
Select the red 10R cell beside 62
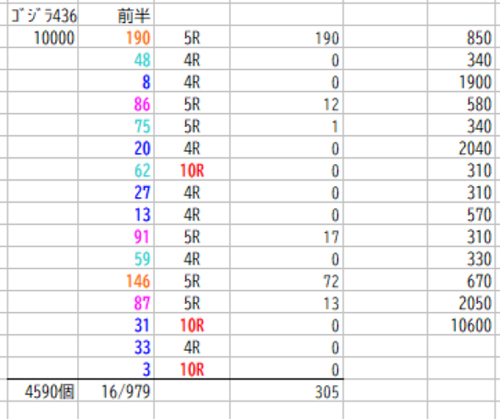click(x=192, y=170)
